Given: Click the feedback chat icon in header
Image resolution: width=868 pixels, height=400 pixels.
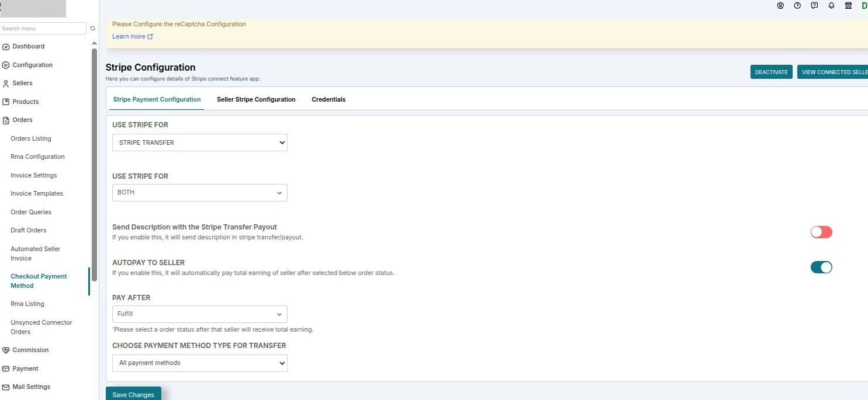Looking at the screenshot, I should click(814, 5).
